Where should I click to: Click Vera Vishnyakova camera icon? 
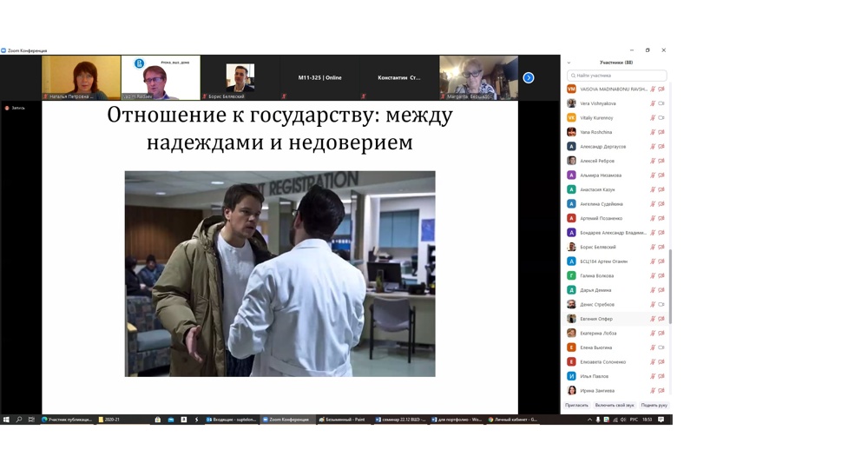point(661,103)
